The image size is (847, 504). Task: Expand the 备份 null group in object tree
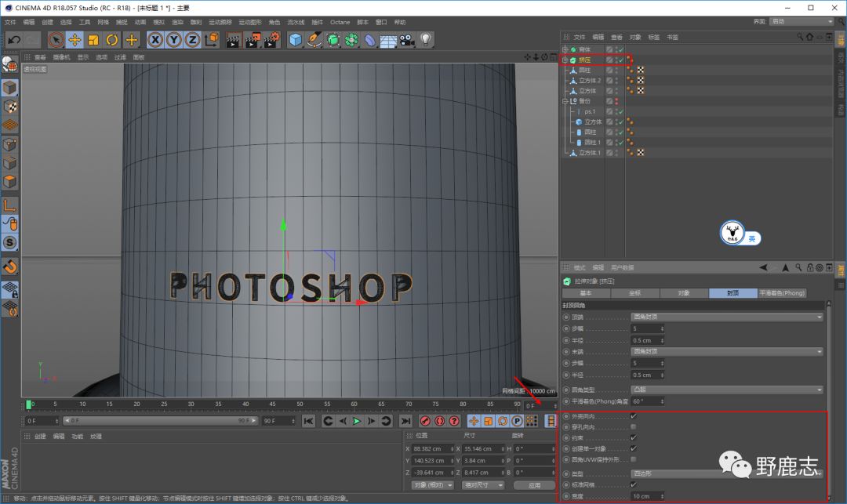pyautogui.click(x=565, y=101)
